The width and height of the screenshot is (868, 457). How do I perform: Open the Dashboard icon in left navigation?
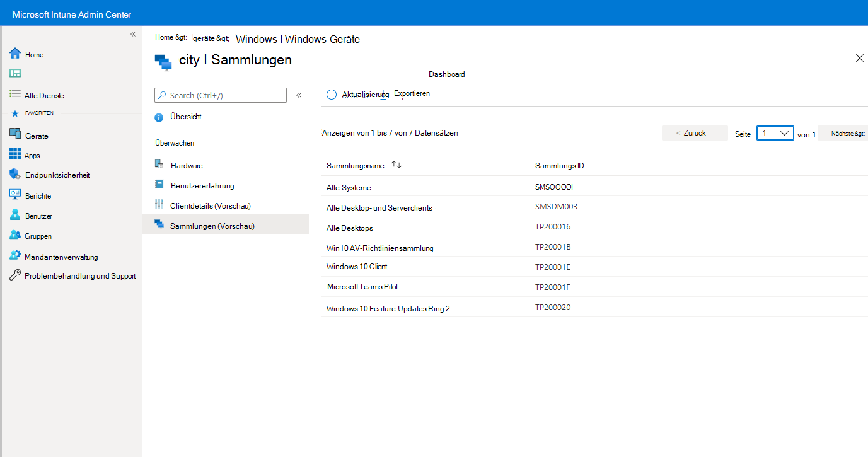[15, 74]
